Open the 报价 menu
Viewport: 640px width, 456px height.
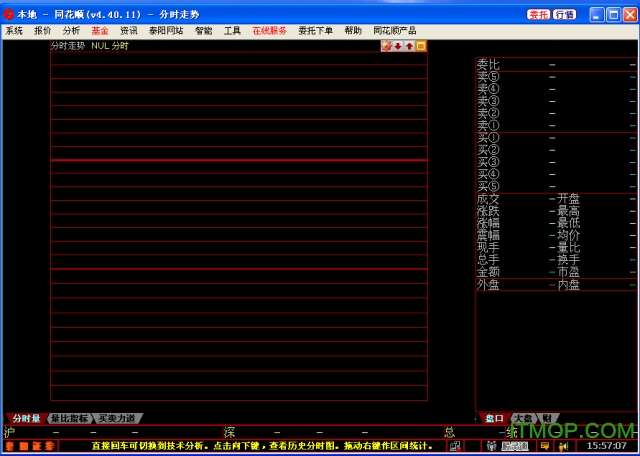pyautogui.click(x=43, y=31)
